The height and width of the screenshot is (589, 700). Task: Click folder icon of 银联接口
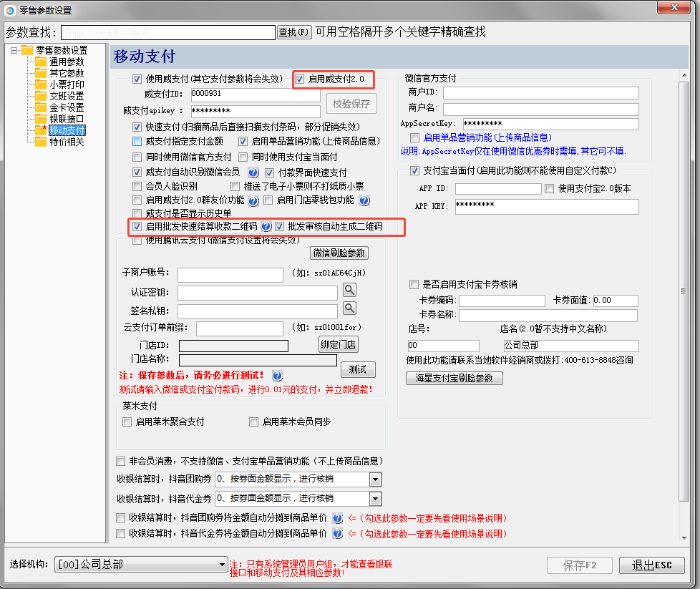[41, 119]
